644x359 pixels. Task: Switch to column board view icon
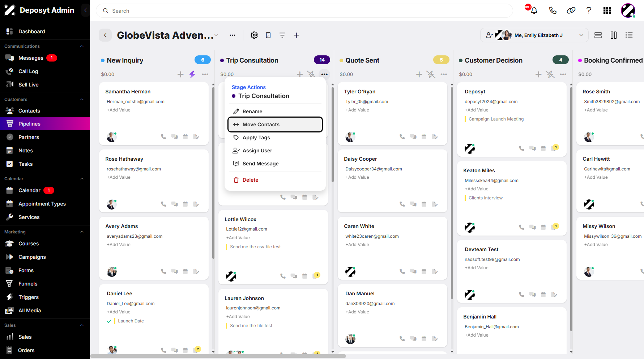click(614, 35)
